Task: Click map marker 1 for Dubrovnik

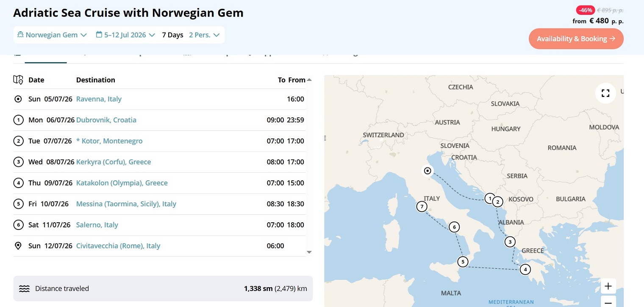Action: click(490, 198)
